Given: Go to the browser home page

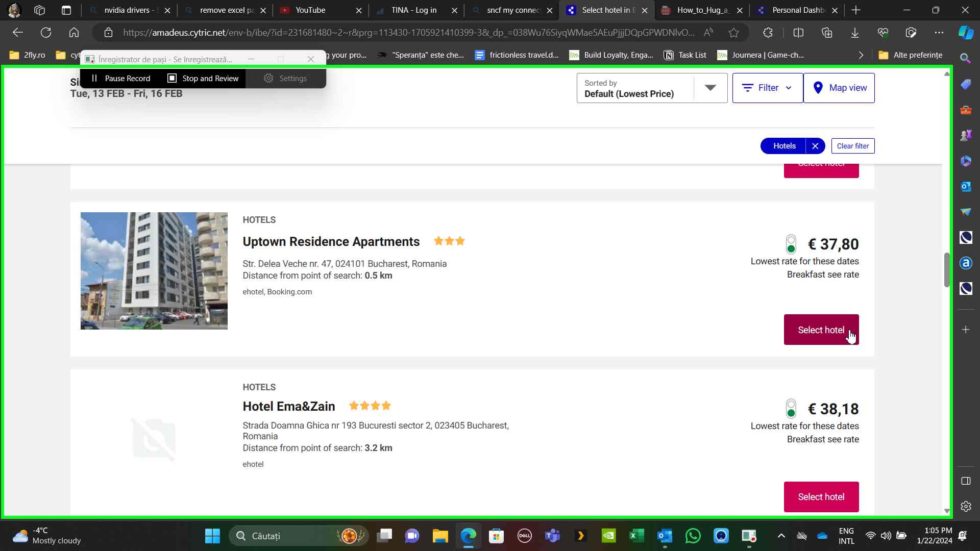Looking at the screenshot, I should click(x=74, y=33).
